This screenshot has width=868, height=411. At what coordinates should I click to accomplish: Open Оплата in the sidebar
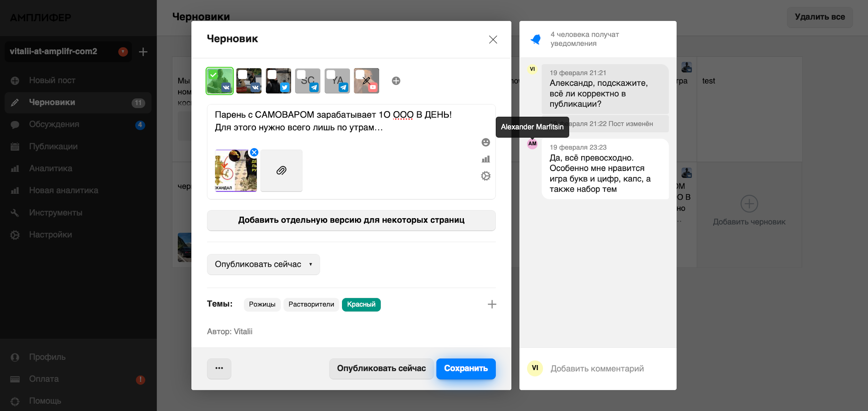click(78, 379)
